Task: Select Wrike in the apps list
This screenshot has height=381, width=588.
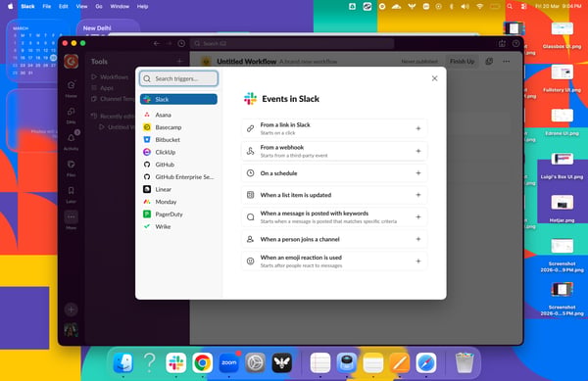Action: pos(178,226)
